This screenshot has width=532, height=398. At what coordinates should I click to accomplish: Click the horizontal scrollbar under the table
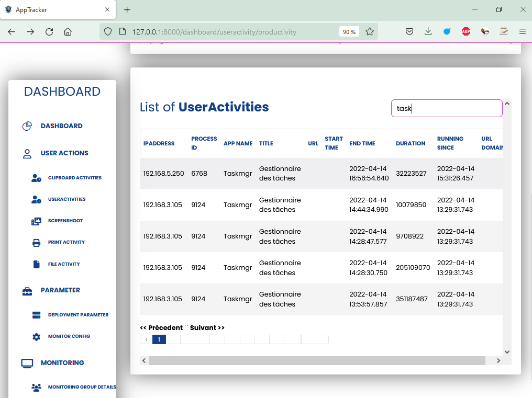click(x=317, y=360)
